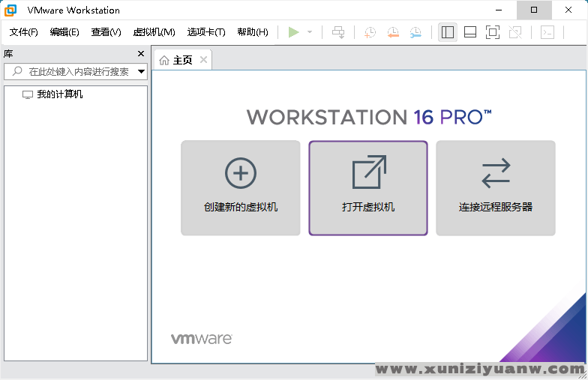
Task: Click the send Ctrl+Alt+Del toolbar icon
Action: coord(338,32)
